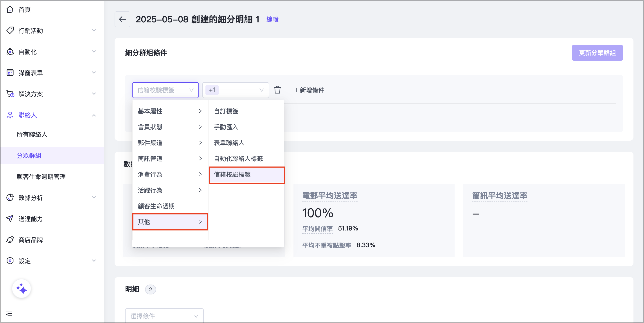Click the 商店品牌 brand icon

pos(10,240)
